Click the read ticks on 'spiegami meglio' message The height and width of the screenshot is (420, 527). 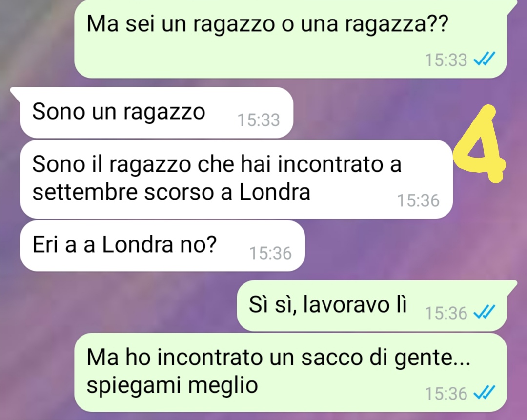coord(484,393)
